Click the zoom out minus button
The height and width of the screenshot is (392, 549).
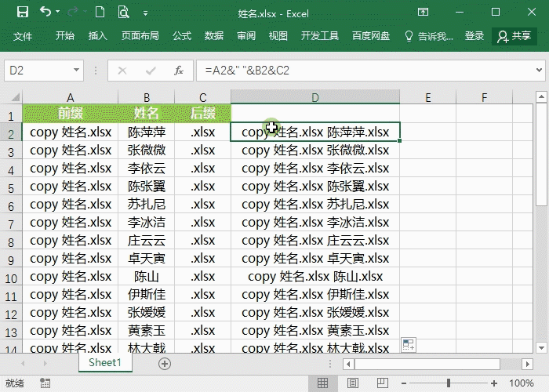(x=404, y=383)
